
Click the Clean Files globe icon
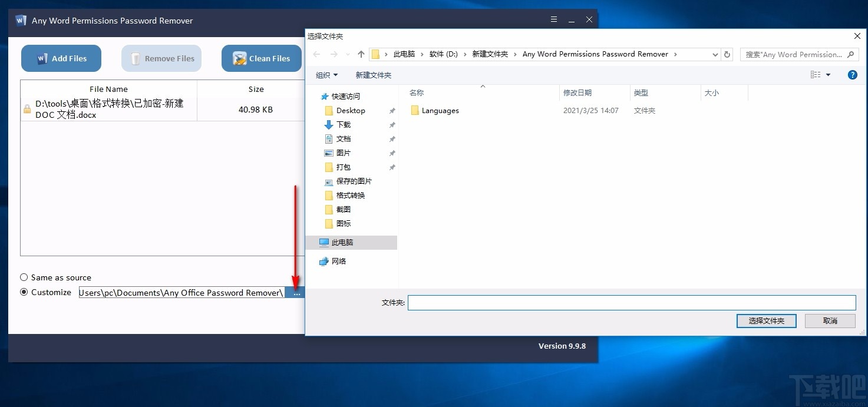click(239, 58)
